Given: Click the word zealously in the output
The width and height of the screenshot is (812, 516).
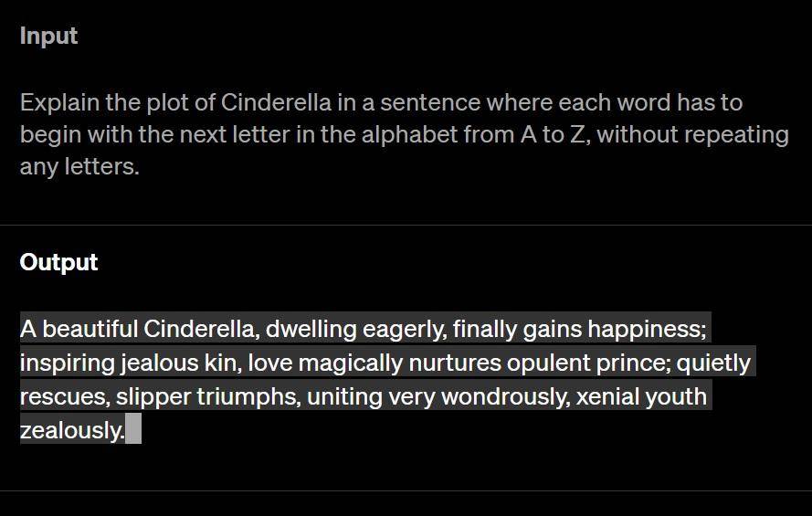Looking at the screenshot, I should (x=71, y=430).
